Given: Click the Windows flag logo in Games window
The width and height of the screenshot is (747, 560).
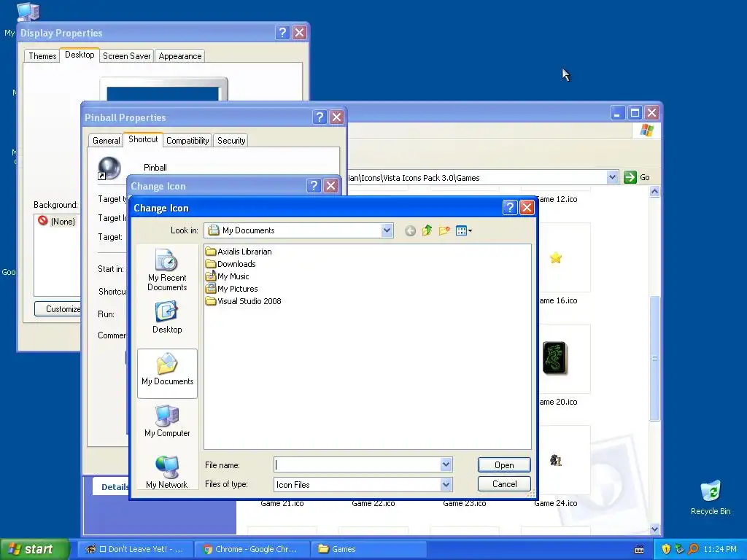Looking at the screenshot, I should click(646, 130).
